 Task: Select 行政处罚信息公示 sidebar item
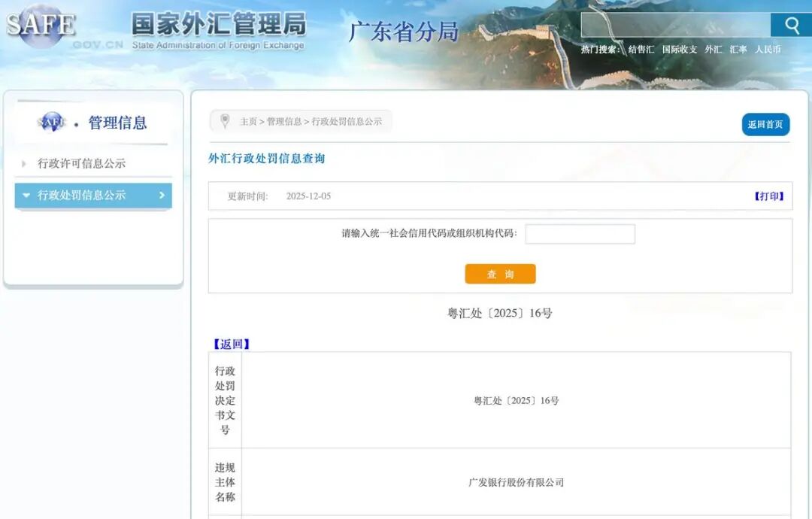pos(81,196)
